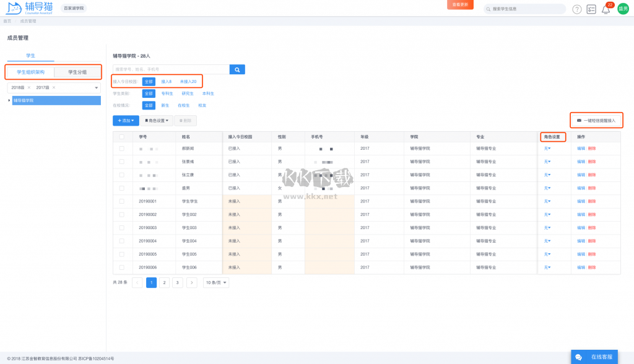Viewport: 634px width, 364px height.
Task: Tick checkbox for student 20190006
Action: 122,267
